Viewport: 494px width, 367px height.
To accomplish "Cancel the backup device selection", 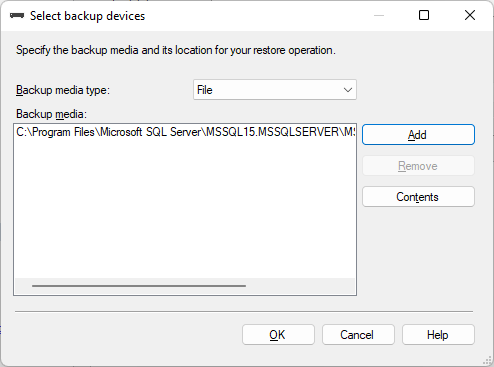I will 358,335.
